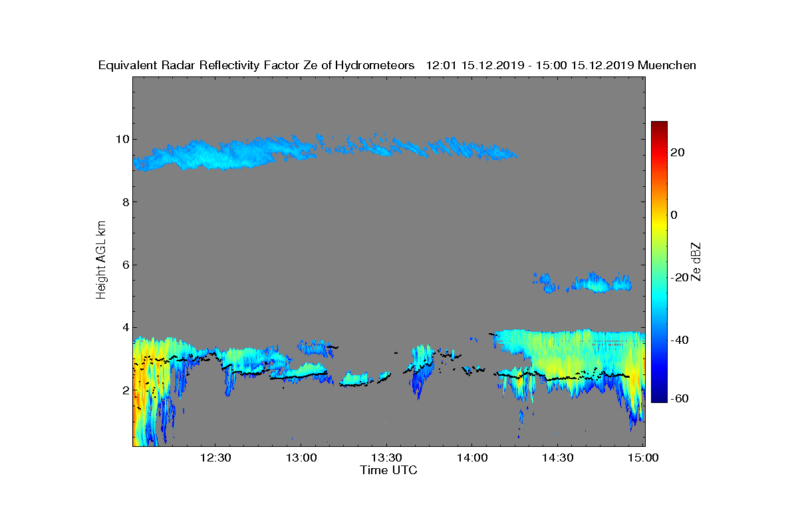Image resolution: width=798 pixels, height=532 pixels.
Task: Click the dark blue bottom of the colorbar
Action: pyautogui.click(x=659, y=398)
